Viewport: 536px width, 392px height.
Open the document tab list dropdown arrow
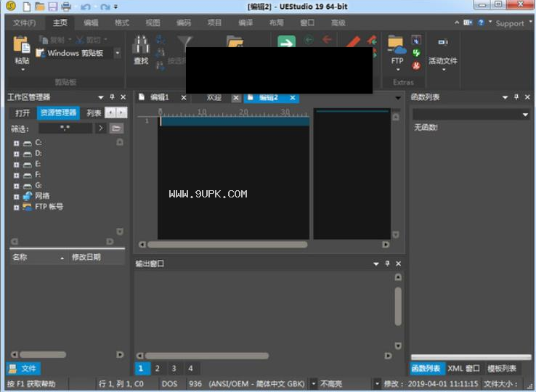click(x=398, y=98)
